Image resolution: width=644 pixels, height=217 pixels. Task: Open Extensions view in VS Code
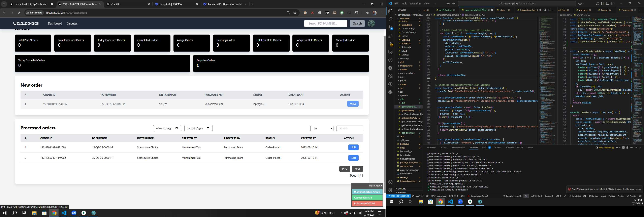(x=390, y=44)
